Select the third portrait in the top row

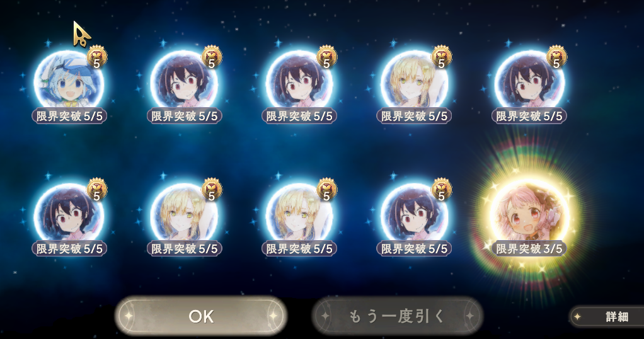click(299, 83)
